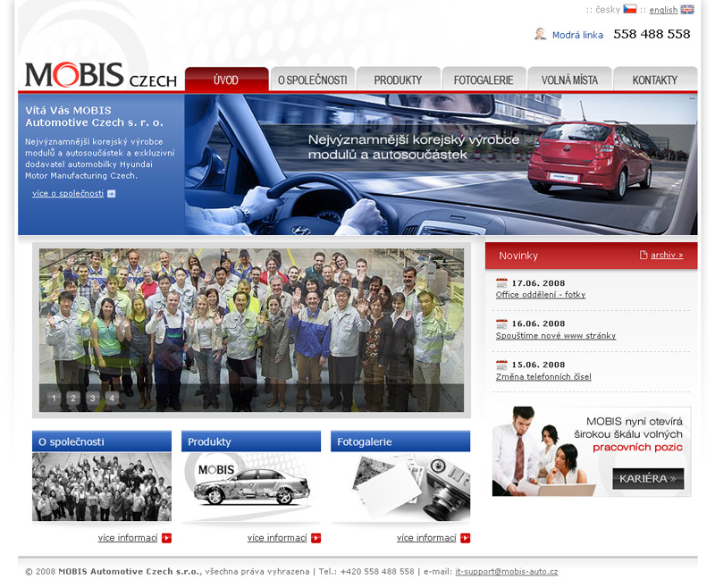This screenshot has width=715, height=588.
Task: Click the Novinky panel heading
Action: click(518, 256)
